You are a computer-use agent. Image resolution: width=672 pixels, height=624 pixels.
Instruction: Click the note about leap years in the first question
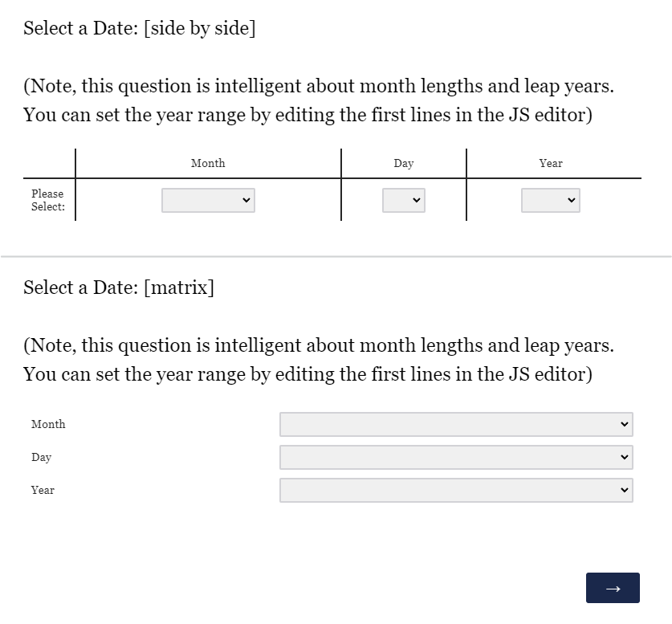coord(317,100)
